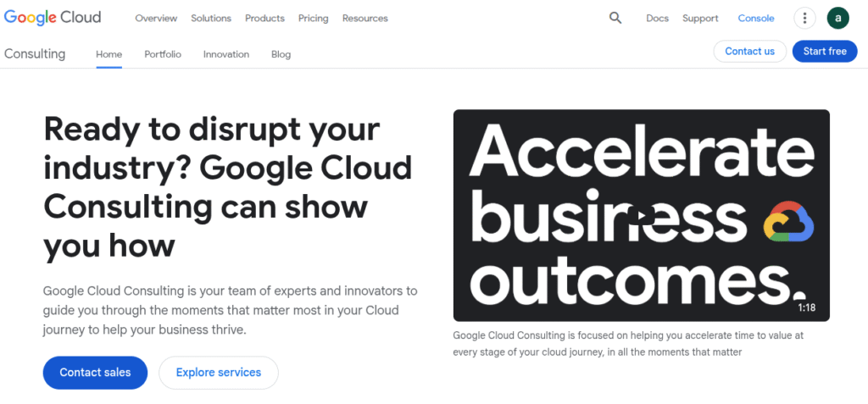Viewport: 868px width, 404px height.
Task: Switch to the Portfolio tab
Action: tap(163, 54)
